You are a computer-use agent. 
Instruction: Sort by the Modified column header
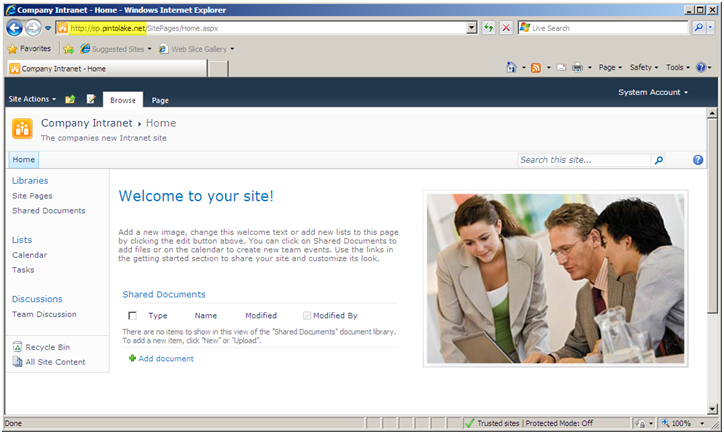tap(261, 315)
